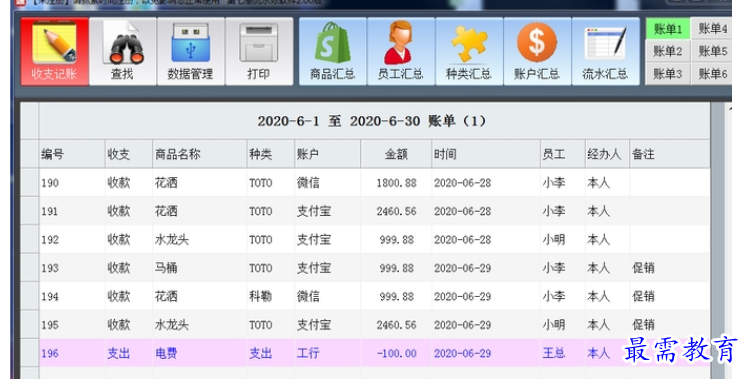Sort by the 金额 column header

click(x=396, y=154)
